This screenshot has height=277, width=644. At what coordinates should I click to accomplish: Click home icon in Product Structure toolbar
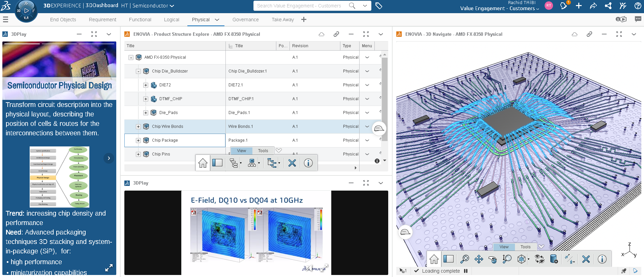(203, 163)
